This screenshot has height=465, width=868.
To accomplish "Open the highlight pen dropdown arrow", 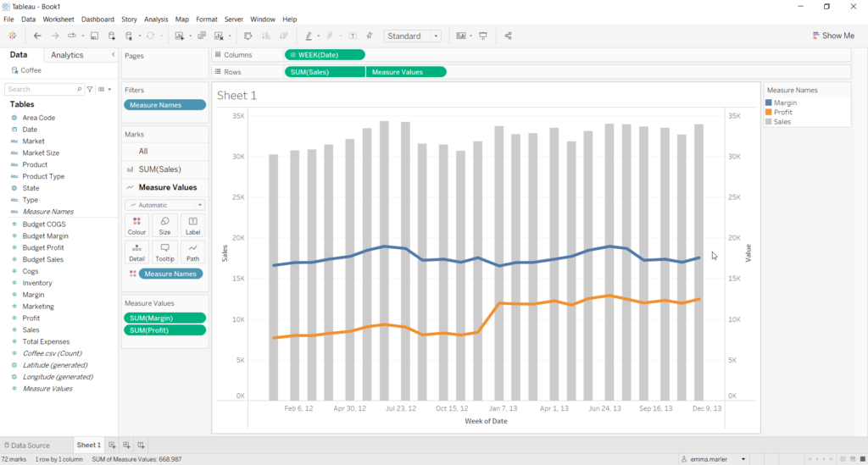I will 319,36.
